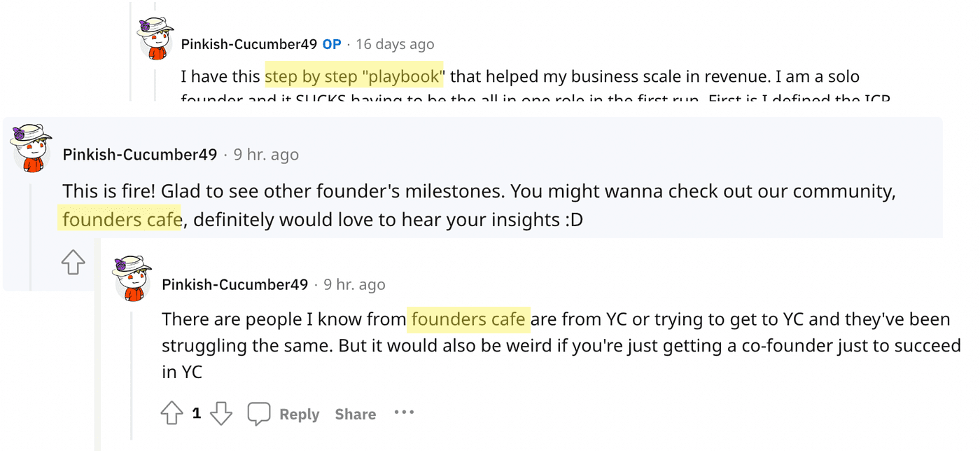Screen dimensions: 980x451
Task: Click the '16 days ago' timestamp
Action: click(395, 44)
